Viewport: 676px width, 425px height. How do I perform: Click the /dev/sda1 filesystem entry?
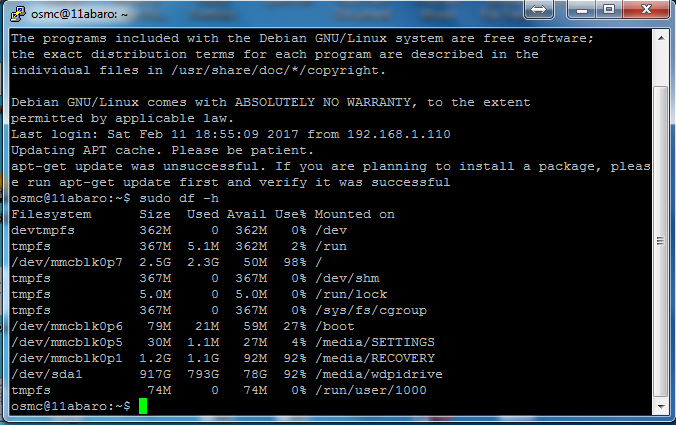(47, 374)
